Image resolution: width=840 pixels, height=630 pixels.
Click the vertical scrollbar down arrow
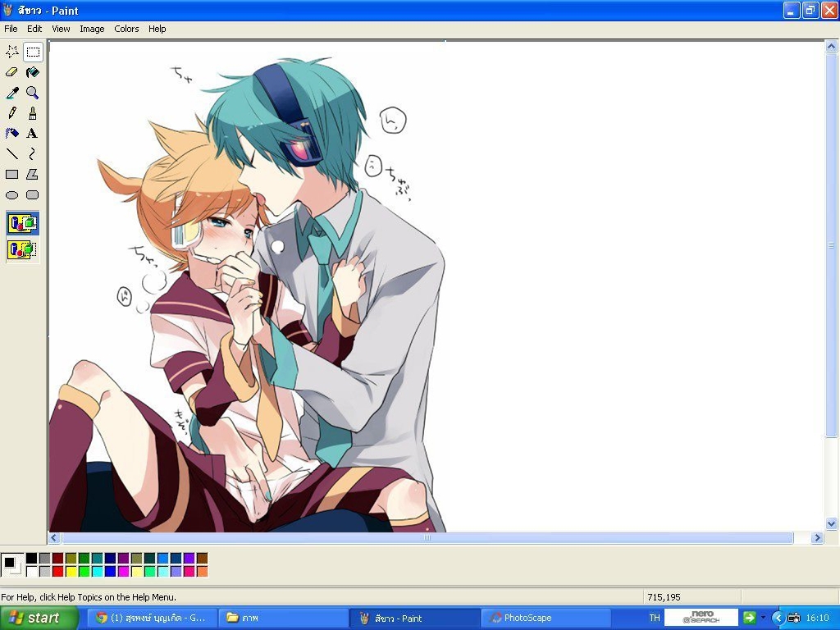(831, 524)
